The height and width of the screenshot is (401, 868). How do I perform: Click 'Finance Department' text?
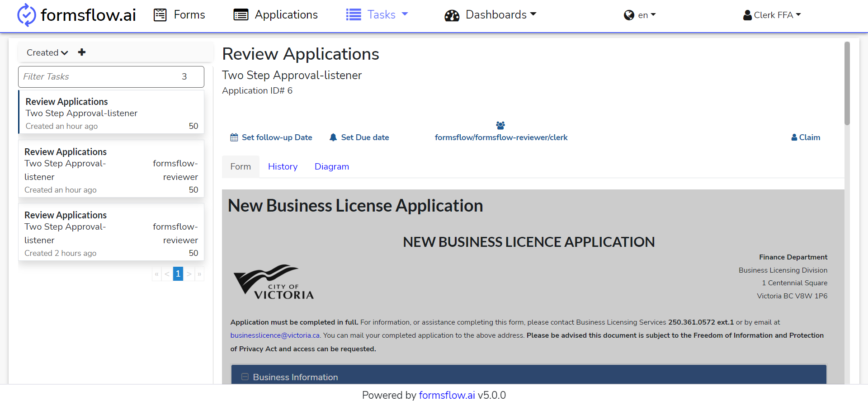[x=793, y=257]
